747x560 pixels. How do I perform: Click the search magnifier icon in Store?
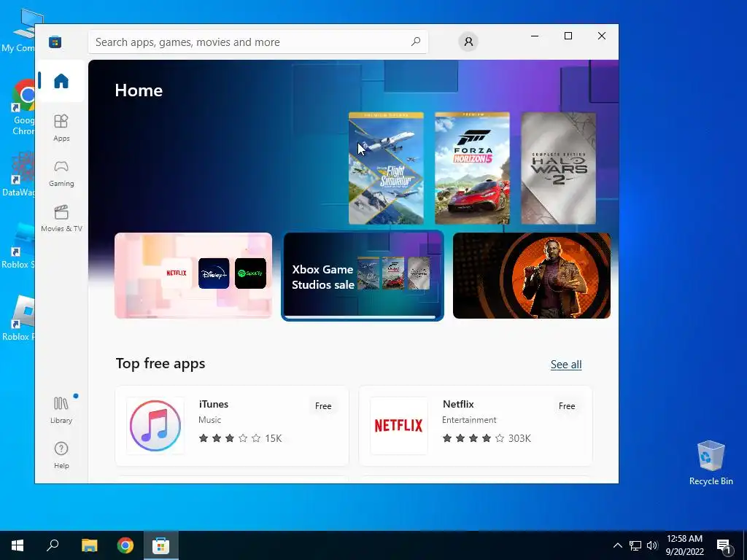(415, 42)
